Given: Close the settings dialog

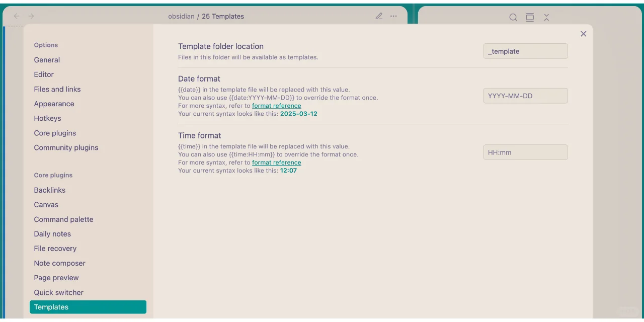Looking at the screenshot, I should 583,34.
